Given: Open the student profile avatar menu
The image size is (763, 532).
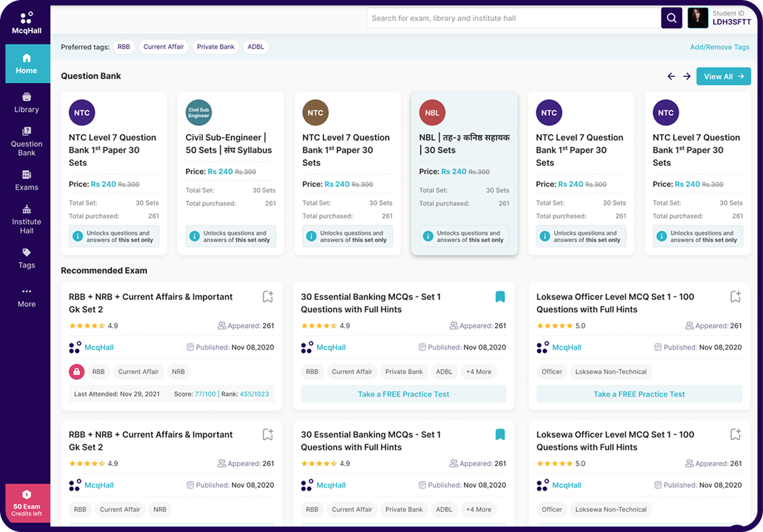Looking at the screenshot, I should (x=698, y=18).
